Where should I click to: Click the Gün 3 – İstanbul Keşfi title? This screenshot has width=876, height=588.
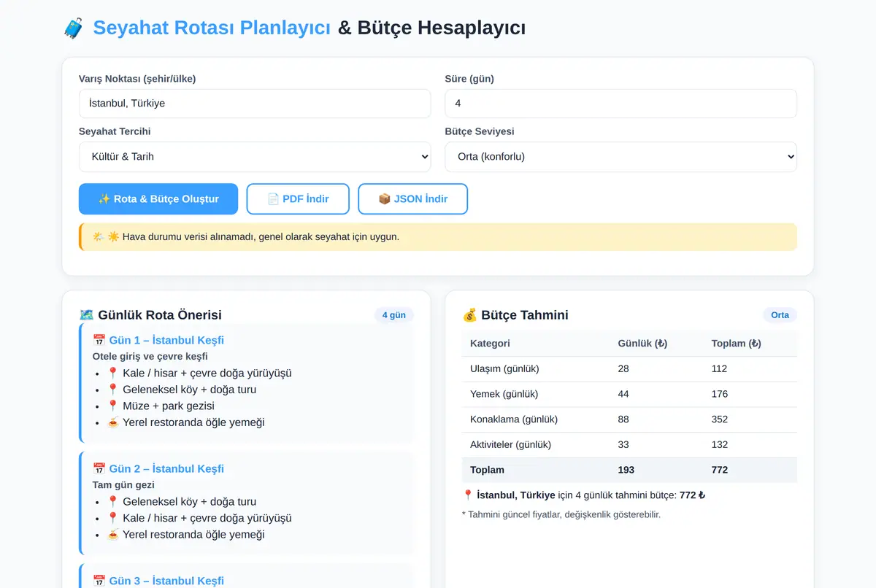166,581
